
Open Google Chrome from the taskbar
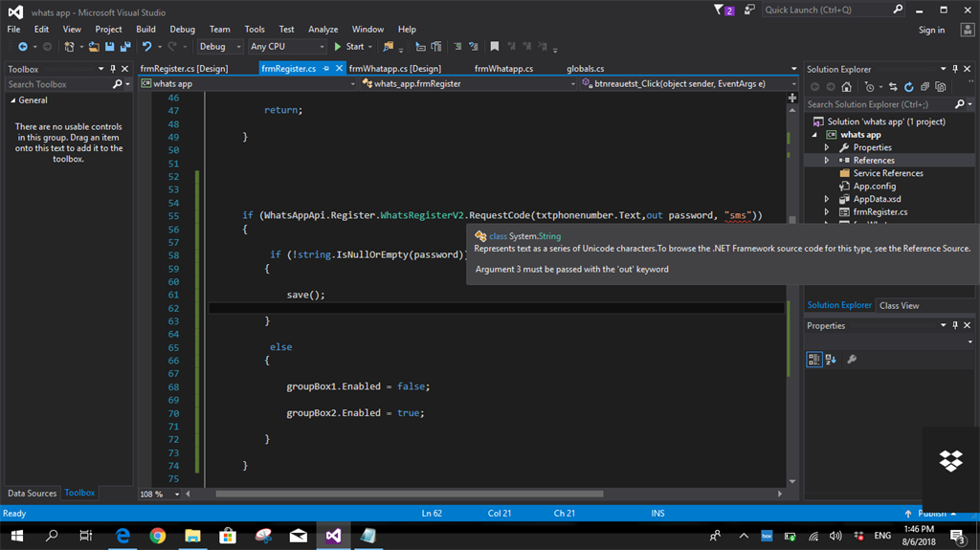(x=158, y=536)
